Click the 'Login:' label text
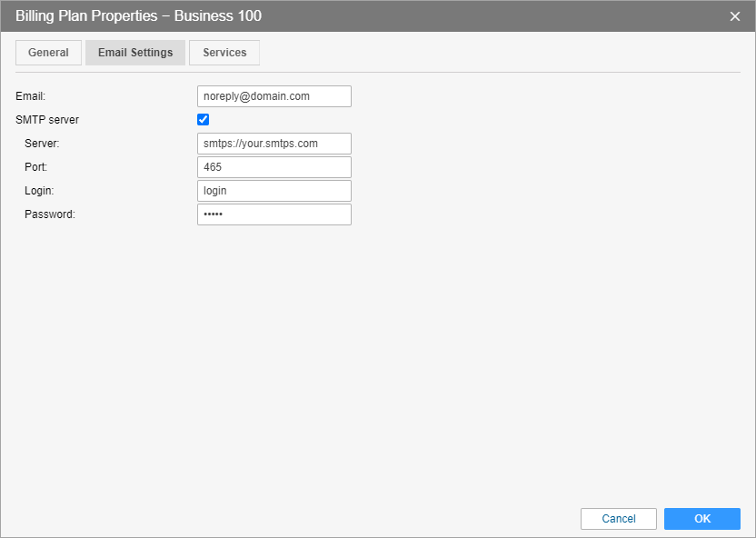 click(x=40, y=191)
